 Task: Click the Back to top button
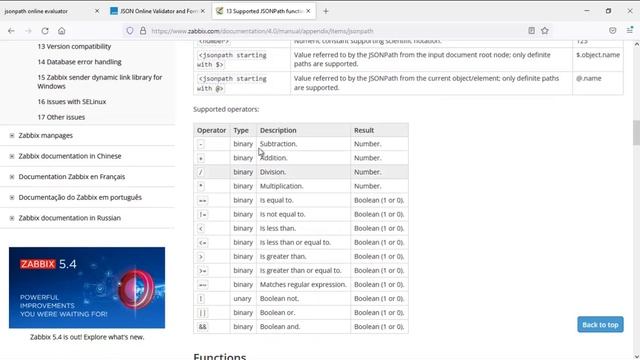(x=600, y=324)
